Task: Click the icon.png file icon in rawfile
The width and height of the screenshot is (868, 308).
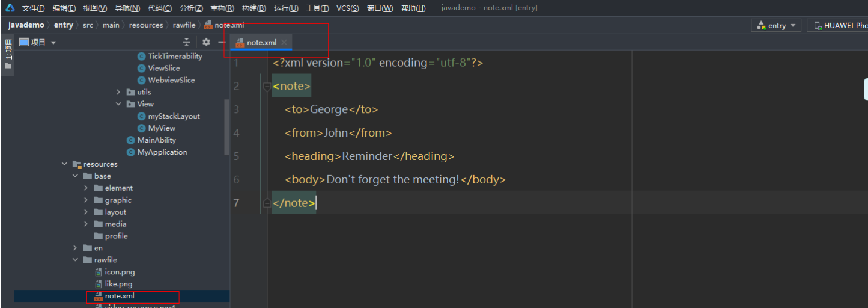Action: point(99,272)
